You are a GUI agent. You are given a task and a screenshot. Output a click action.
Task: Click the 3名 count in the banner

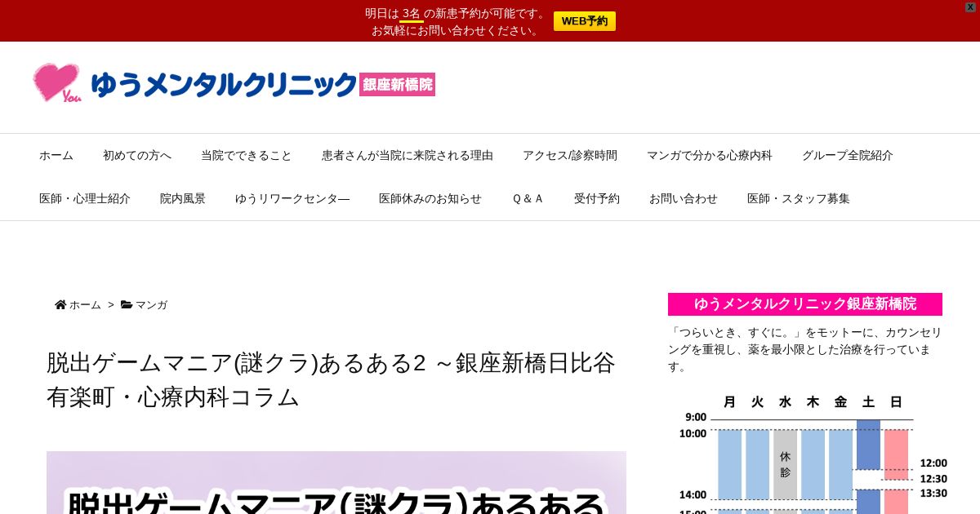tap(412, 13)
